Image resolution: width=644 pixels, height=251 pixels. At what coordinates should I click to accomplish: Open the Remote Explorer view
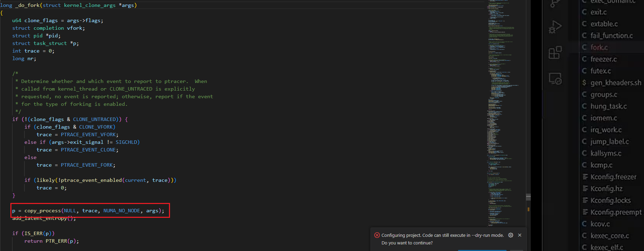pyautogui.click(x=555, y=78)
